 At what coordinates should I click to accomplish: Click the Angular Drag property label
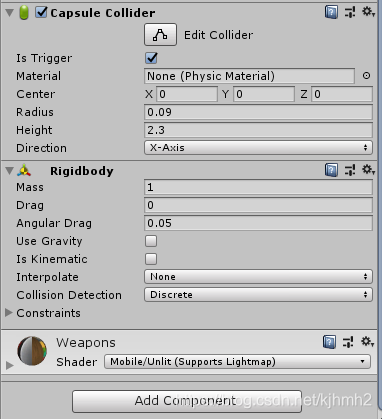tap(54, 223)
